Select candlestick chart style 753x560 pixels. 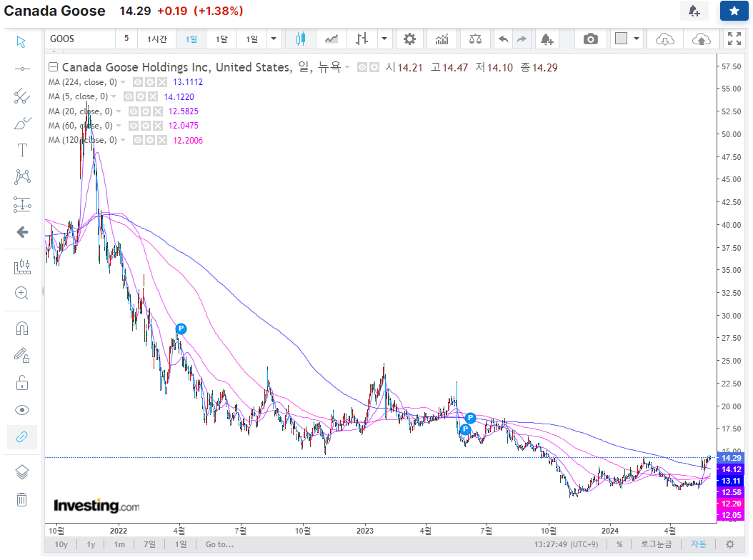tap(301, 39)
